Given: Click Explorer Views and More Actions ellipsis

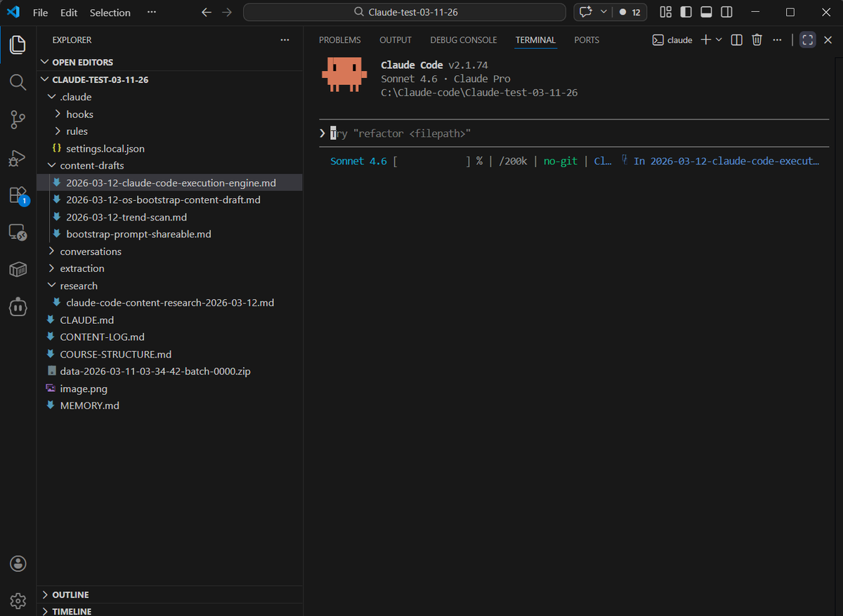Looking at the screenshot, I should [285, 40].
